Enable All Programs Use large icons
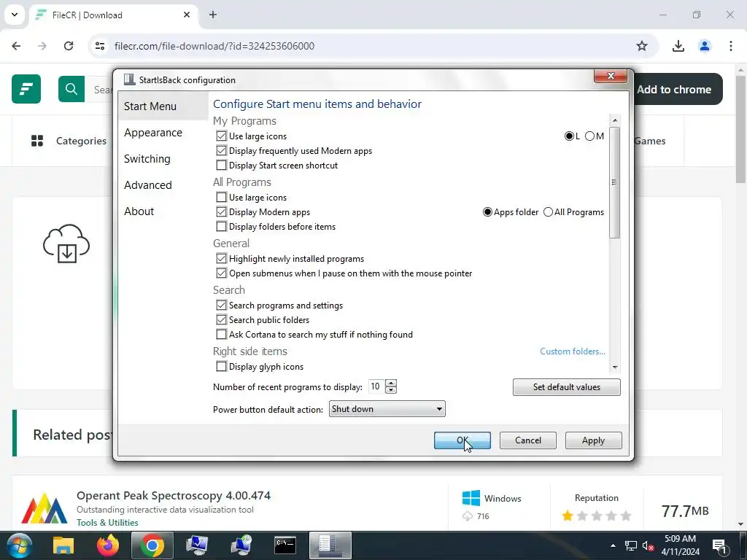Screen dimensions: 747x560 pos(221,197)
